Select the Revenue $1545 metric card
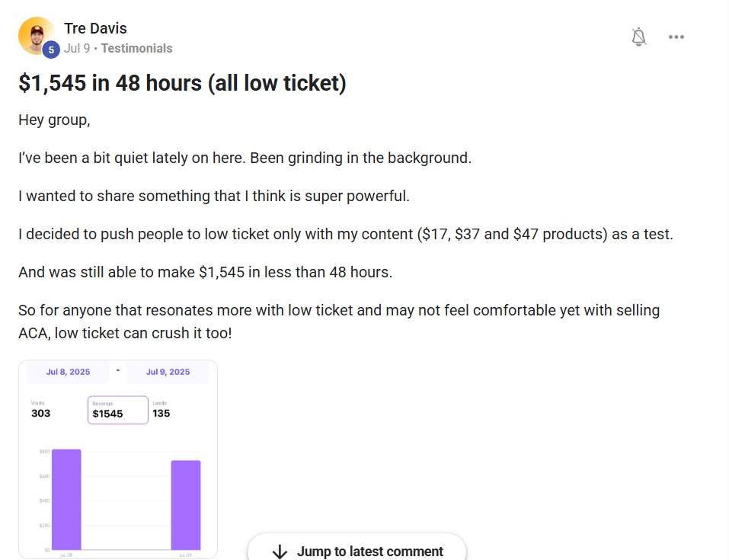 (117, 410)
